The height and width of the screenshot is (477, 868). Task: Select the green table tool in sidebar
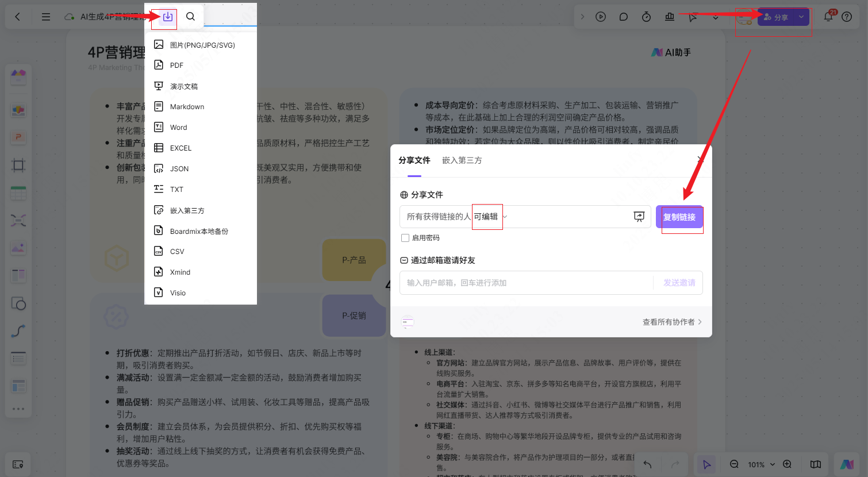click(18, 193)
